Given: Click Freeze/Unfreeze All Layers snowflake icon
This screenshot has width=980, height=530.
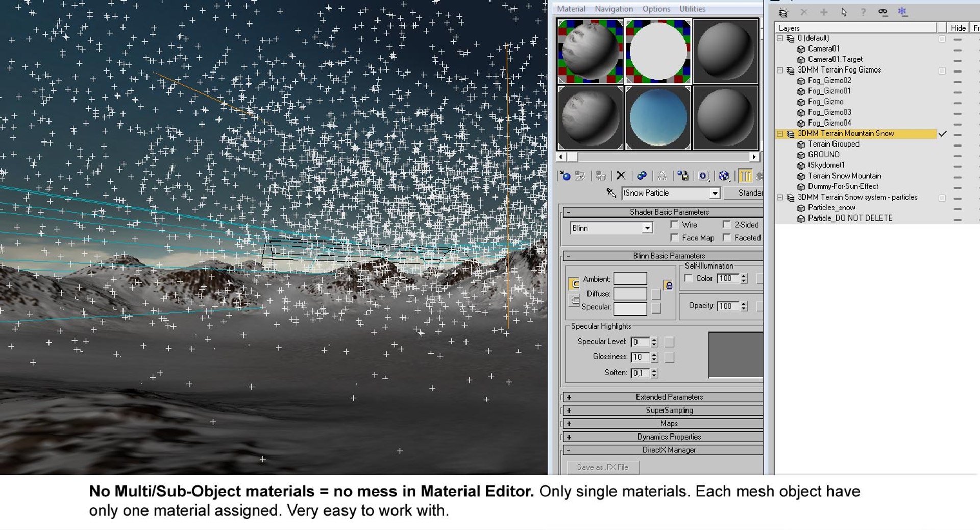Looking at the screenshot, I should click(x=902, y=11).
